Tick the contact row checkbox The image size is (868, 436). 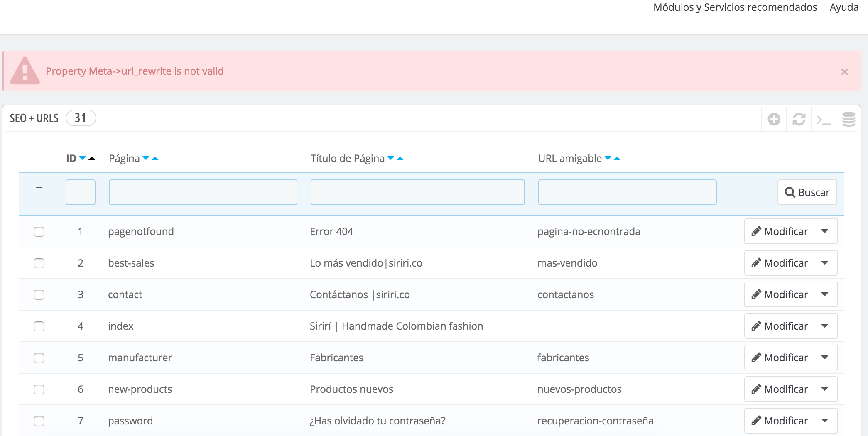pos(39,295)
